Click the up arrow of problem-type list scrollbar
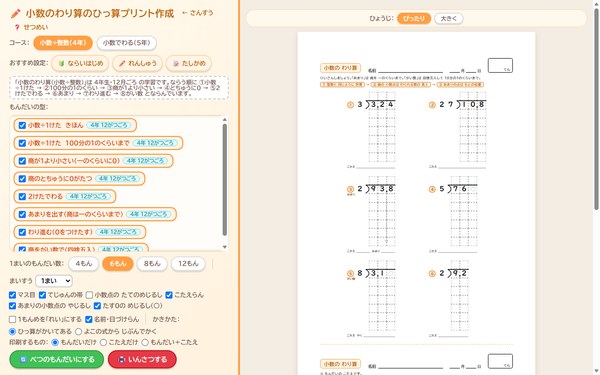Image resolution: width=600 pixels, height=375 pixels. coord(225,120)
